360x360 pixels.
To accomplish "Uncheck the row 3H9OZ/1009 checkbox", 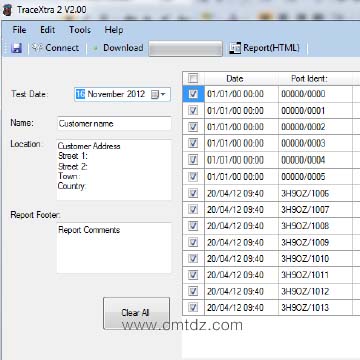I will pos(193,242).
